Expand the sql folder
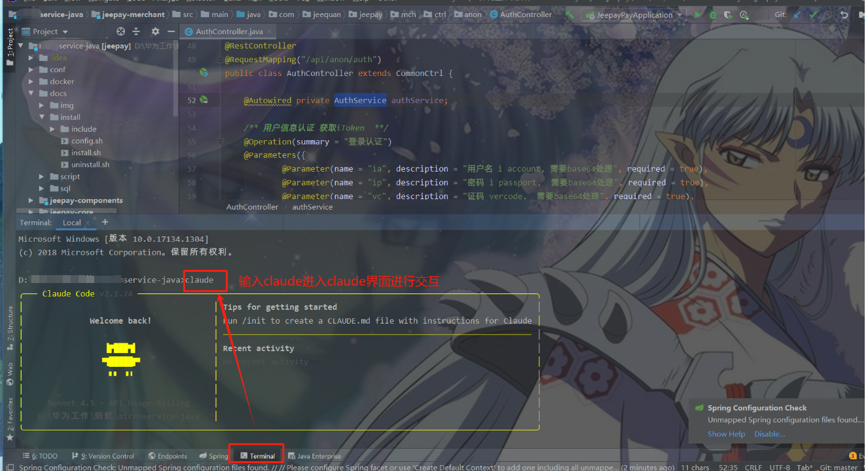The image size is (868, 471). click(41, 188)
